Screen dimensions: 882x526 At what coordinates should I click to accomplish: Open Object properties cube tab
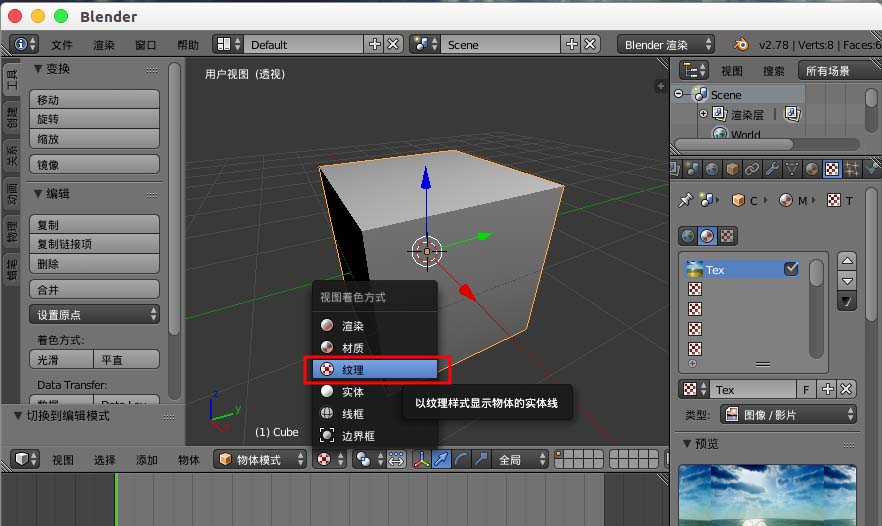pyautogui.click(x=732, y=169)
